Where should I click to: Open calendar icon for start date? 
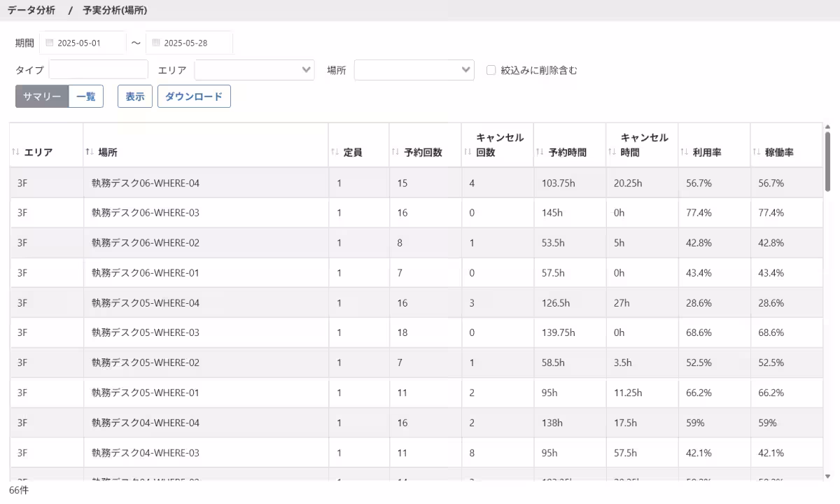tap(49, 43)
